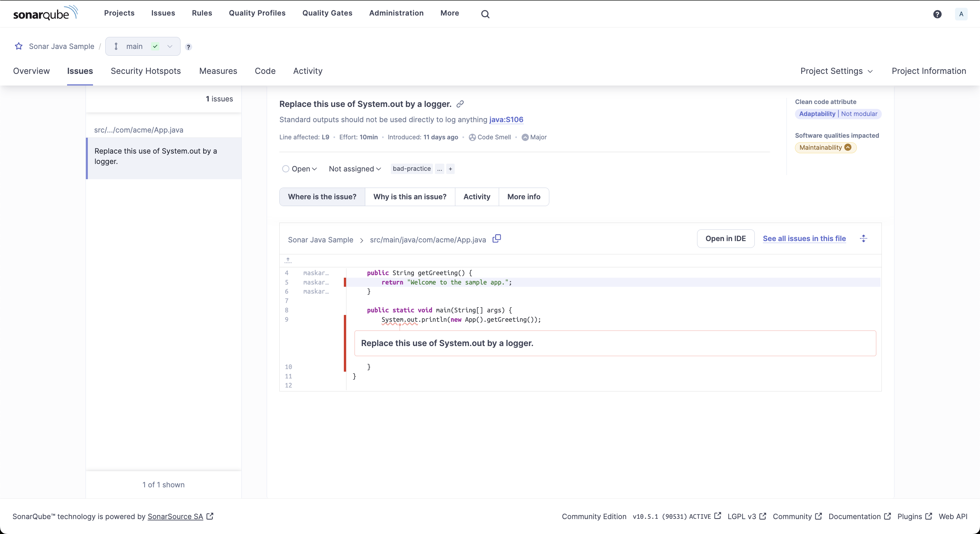Click the Code Smell type icon

pos(472,137)
